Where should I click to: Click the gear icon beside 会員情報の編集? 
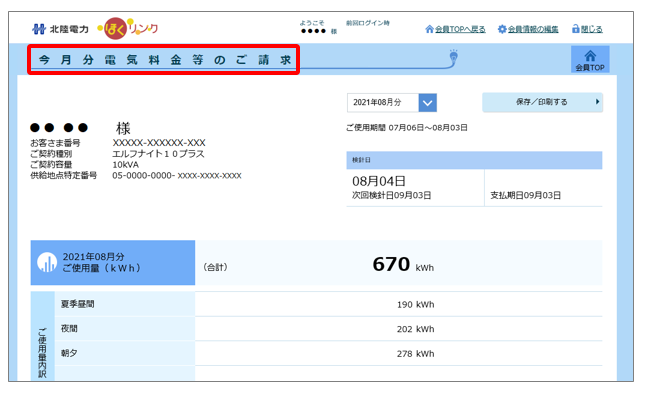click(x=502, y=29)
